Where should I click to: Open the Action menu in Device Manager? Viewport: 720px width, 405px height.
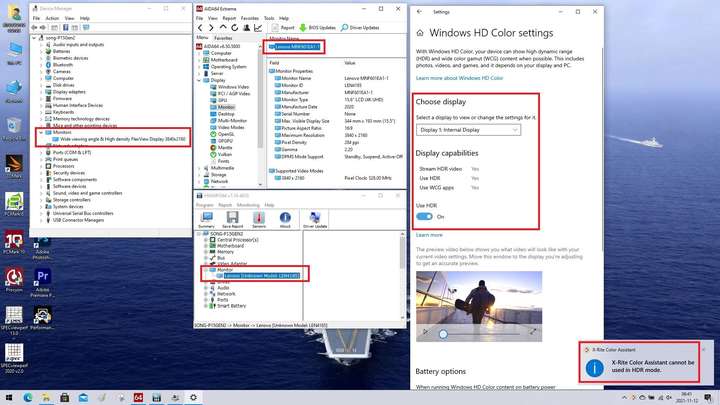coord(52,18)
